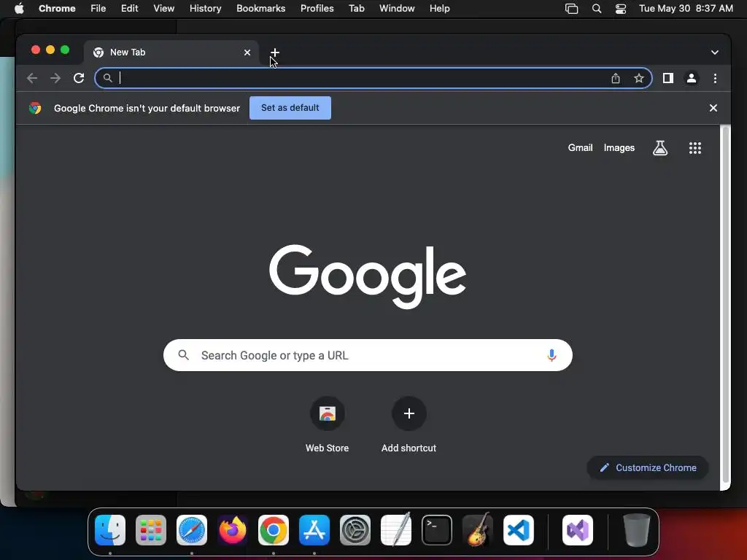Click the Google logo

click(x=368, y=276)
